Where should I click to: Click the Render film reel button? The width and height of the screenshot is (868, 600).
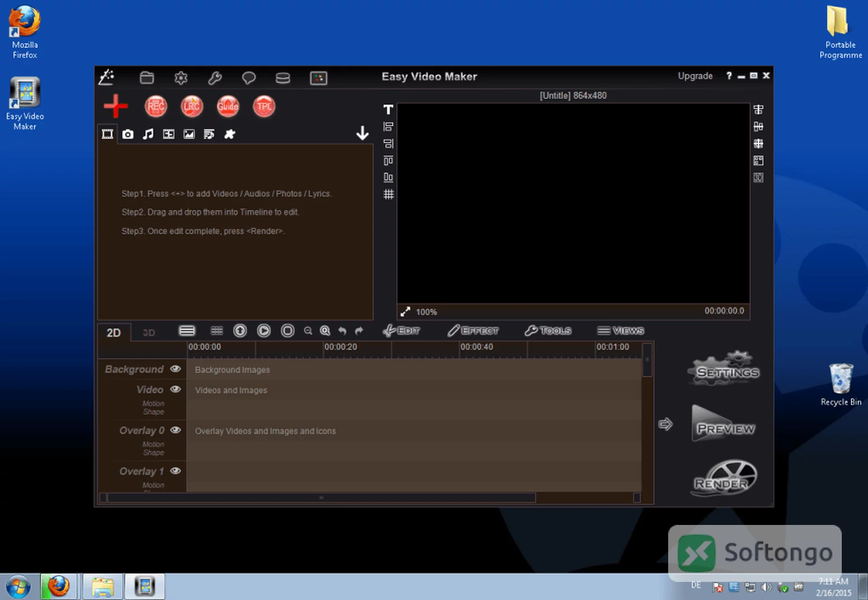(723, 478)
